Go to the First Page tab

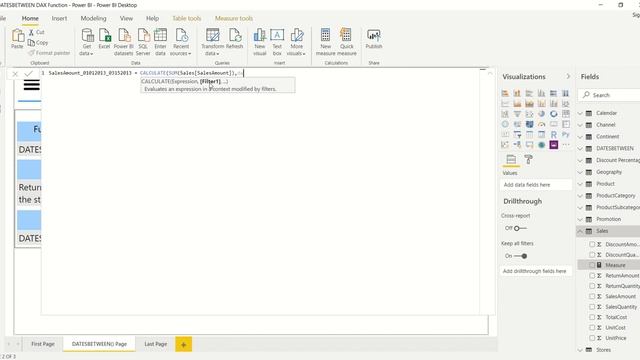point(43,344)
